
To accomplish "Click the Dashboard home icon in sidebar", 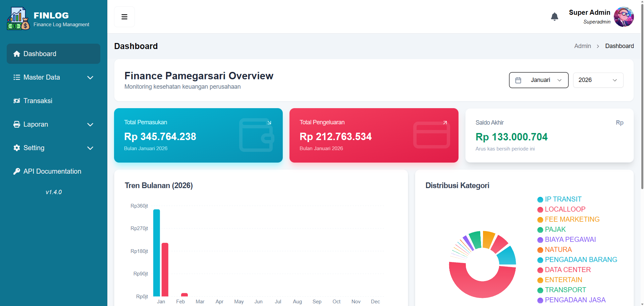I will (16, 54).
